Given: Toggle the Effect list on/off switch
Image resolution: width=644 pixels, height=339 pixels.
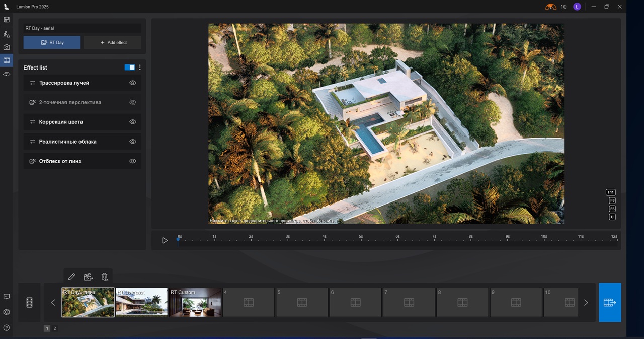Looking at the screenshot, I should coord(129,67).
